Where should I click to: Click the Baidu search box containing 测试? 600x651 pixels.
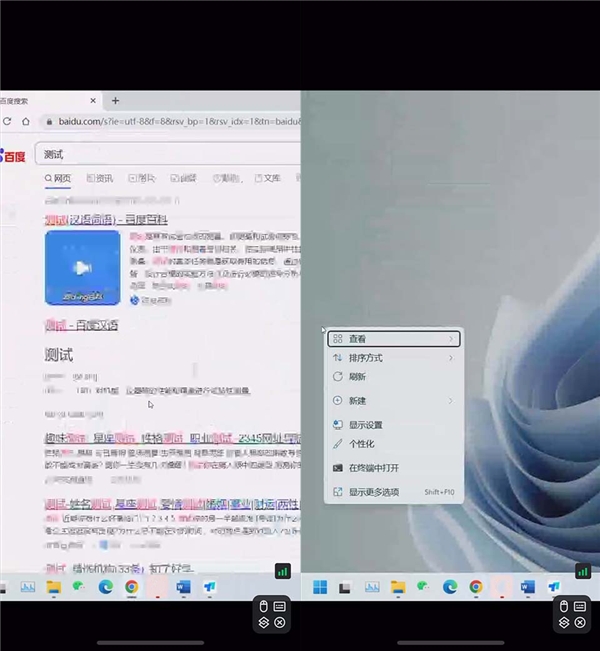point(168,154)
